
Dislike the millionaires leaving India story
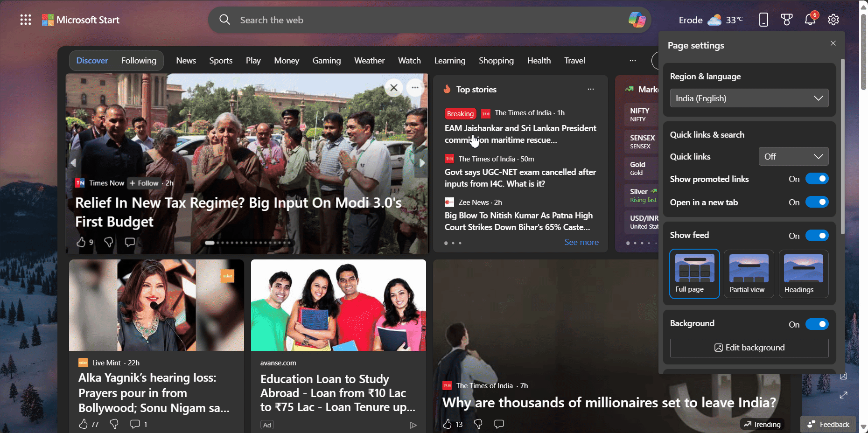(x=478, y=424)
